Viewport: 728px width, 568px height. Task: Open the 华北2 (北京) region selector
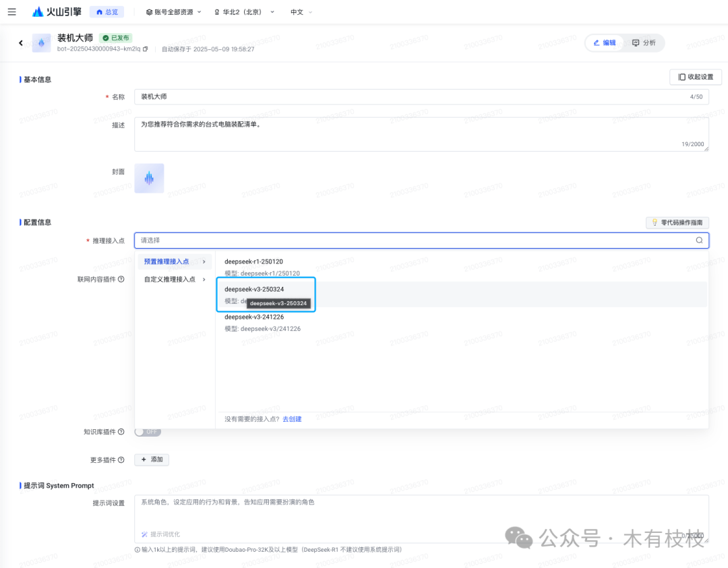(244, 12)
